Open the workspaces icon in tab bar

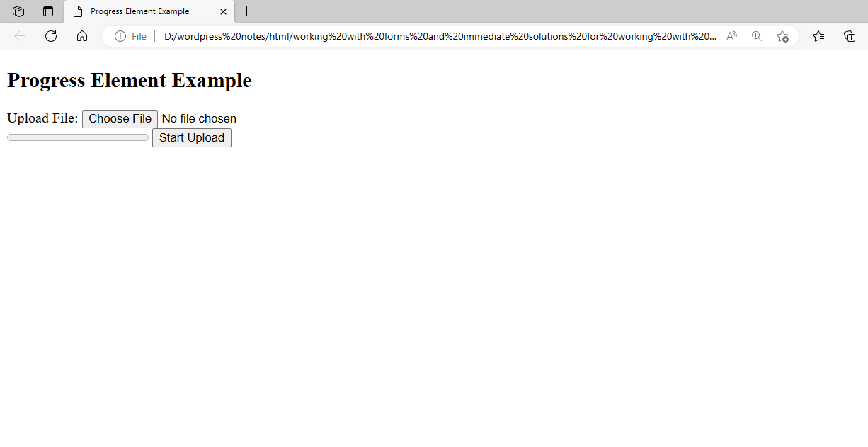point(18,11)
